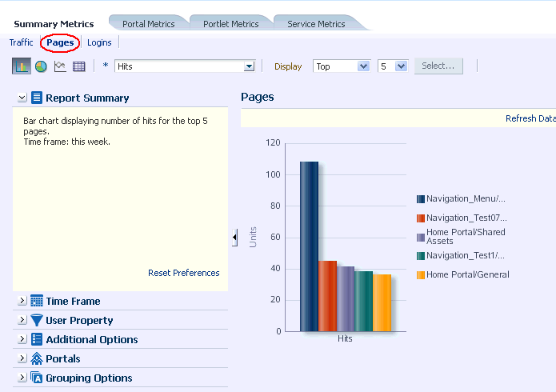Click the Portals house icon
The width and height of the screenshot is (556, 392).
tap(37, 358)
